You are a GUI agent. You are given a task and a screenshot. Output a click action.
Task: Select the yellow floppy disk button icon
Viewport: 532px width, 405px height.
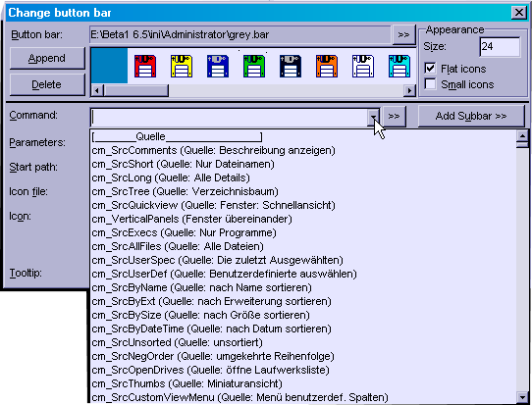click(x=182, y=66)
